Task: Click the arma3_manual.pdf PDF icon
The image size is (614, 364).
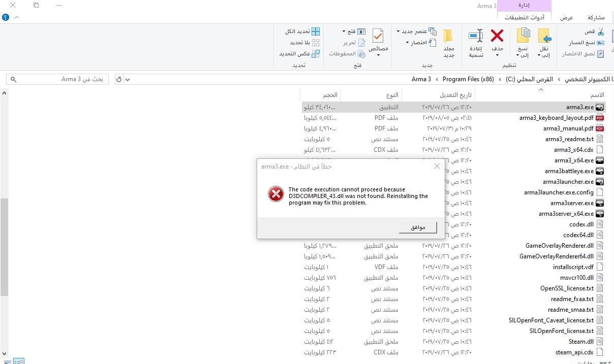Action: [x=600, y=128]
